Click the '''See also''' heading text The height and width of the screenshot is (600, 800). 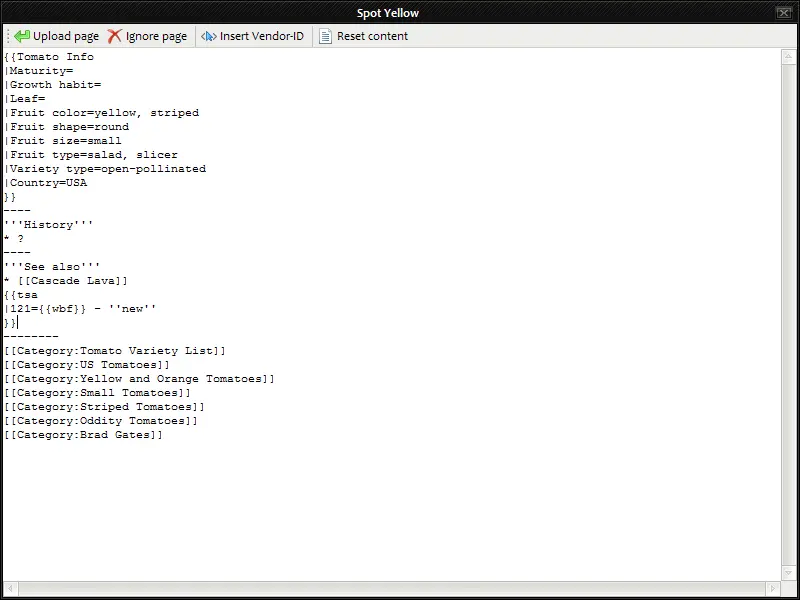coord(52,267)
